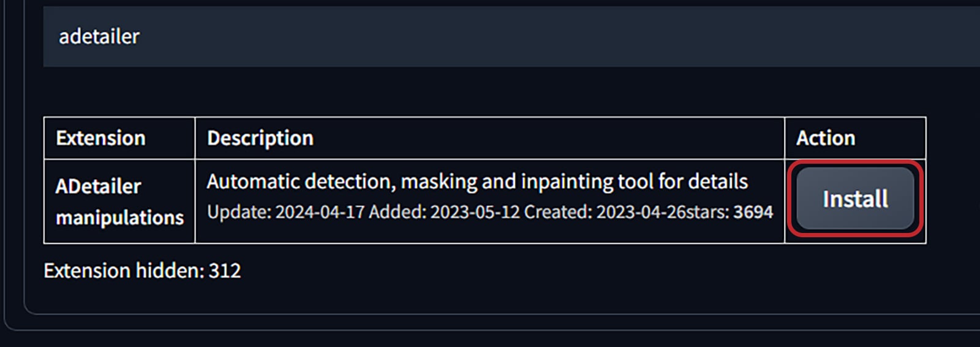Click the Install button for ADetailer
Viewport: 980px width, 347px height.
(x=855, y=199)
